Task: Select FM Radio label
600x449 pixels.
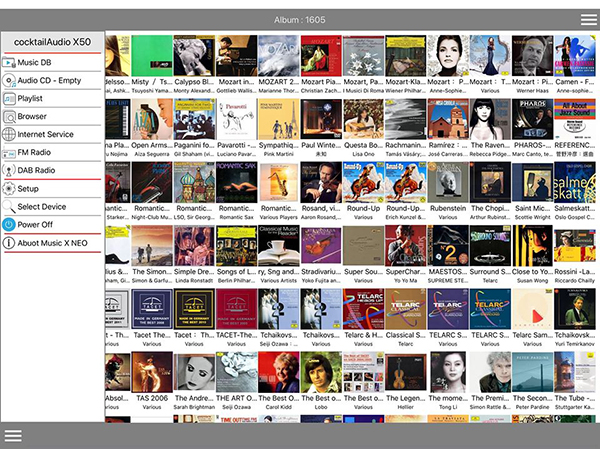Action: tap(34, 152)
